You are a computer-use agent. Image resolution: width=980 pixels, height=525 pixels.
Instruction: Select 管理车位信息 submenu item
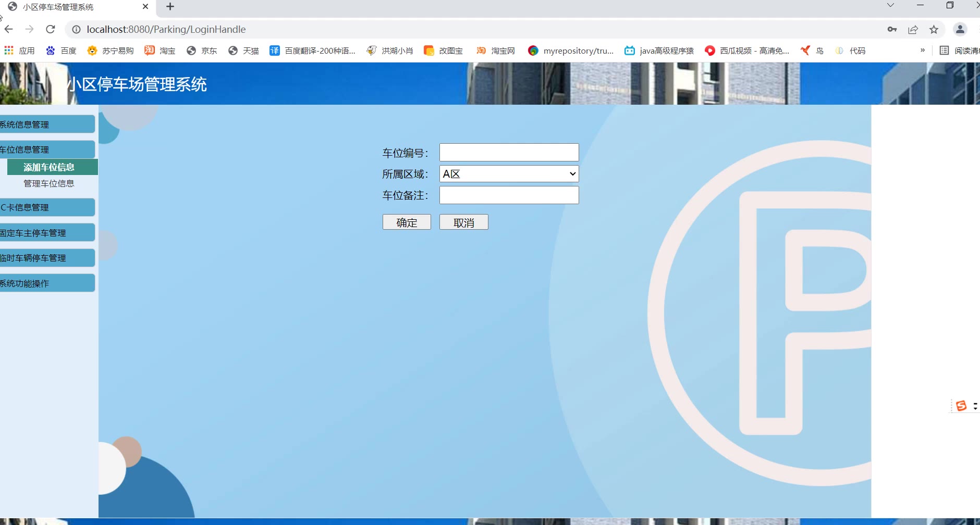[x=49, y=183]
